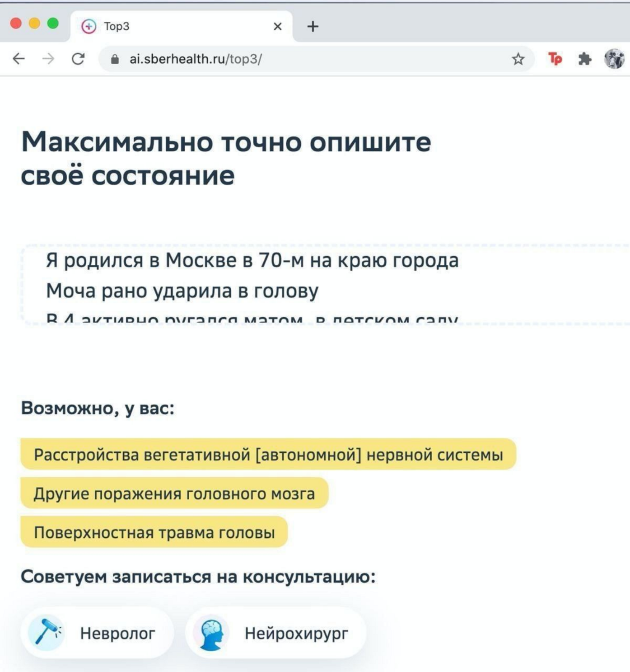Click the neurosurgeon brain head icon
Screen dimensions: 630x672
(x=211, y=633)
